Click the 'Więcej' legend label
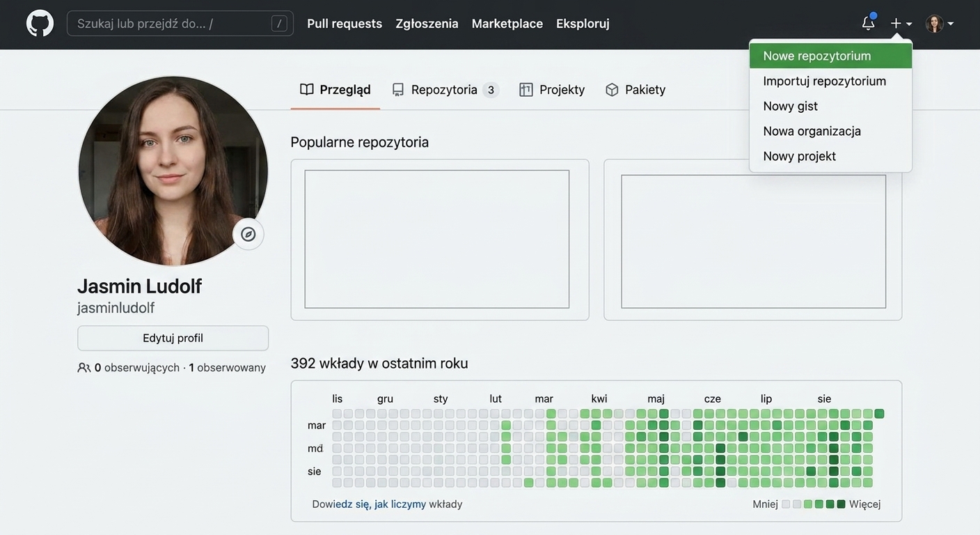This screenshot has height=535, width=980. click(865, 504)
